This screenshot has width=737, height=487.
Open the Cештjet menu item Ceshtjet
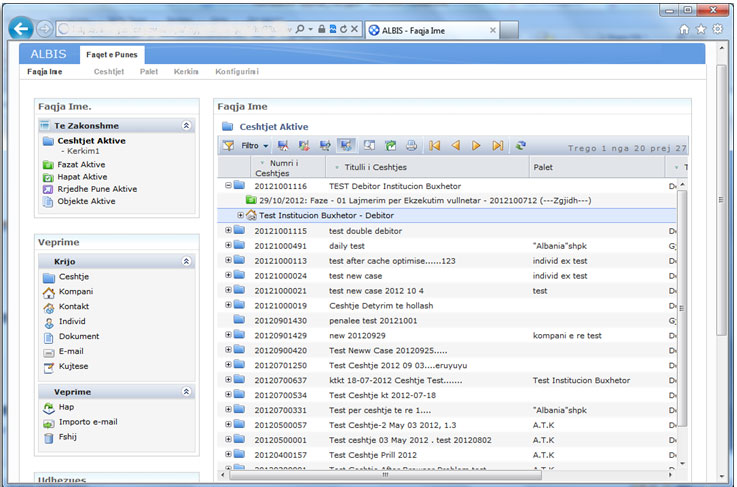coord(108,72)
